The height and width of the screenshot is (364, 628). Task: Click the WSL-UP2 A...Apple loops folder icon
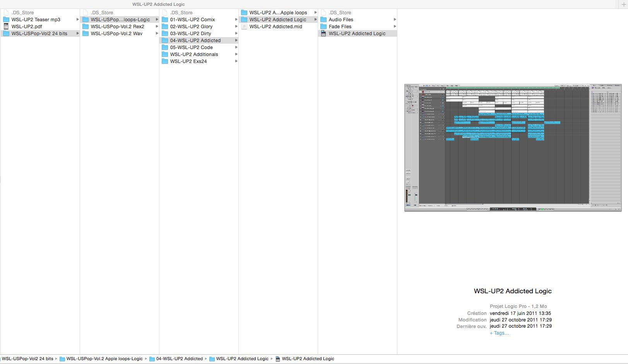[244, 12]
